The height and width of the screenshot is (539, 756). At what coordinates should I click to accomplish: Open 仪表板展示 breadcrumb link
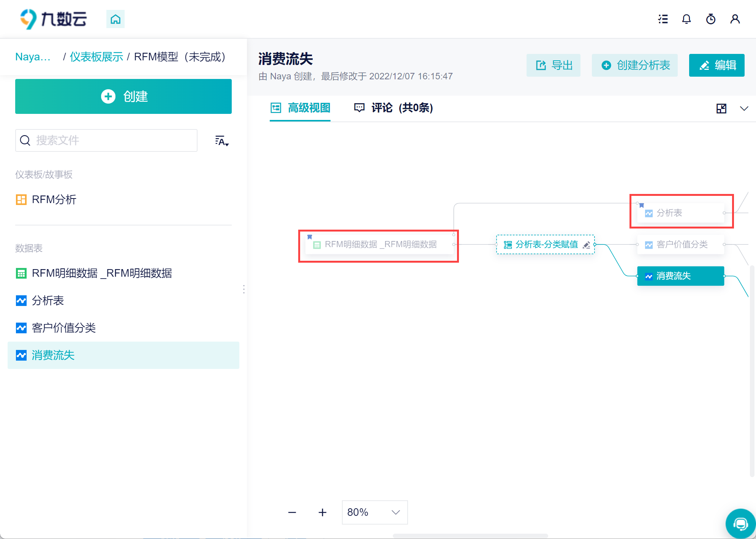pyautogui.click(x=96, y=57)
